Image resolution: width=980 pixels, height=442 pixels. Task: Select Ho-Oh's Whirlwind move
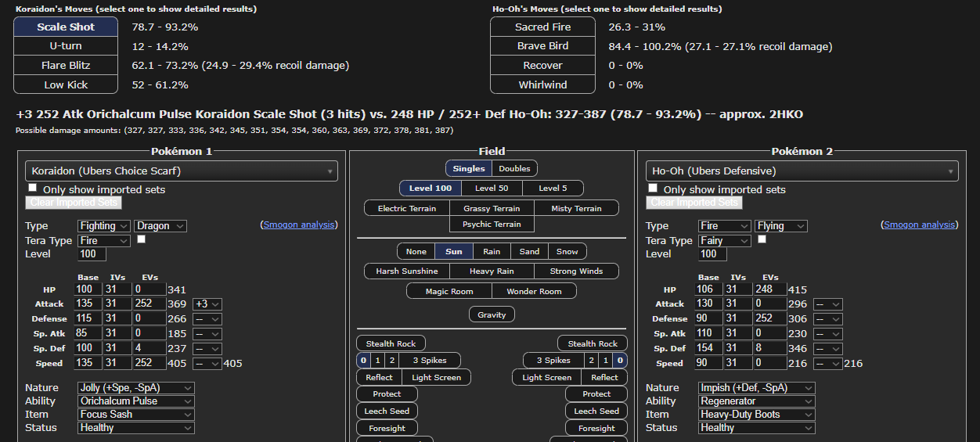point(542,84)
